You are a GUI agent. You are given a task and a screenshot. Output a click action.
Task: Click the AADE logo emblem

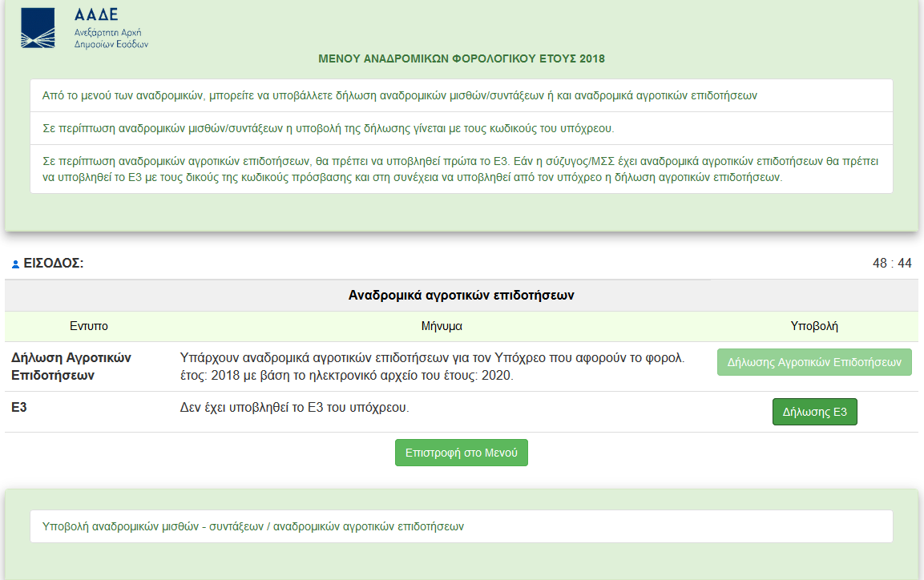(x=38, y=28)
